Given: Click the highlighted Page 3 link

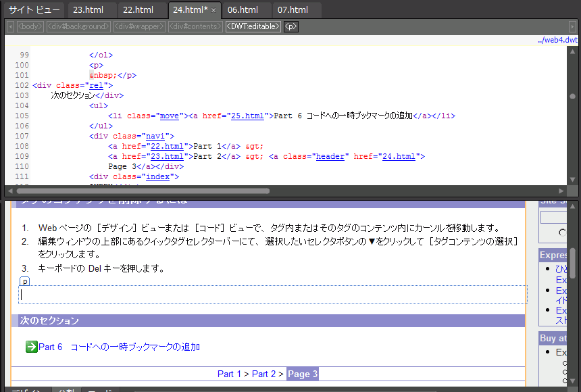Looking at the screenshot, I should tap(303, 374).
